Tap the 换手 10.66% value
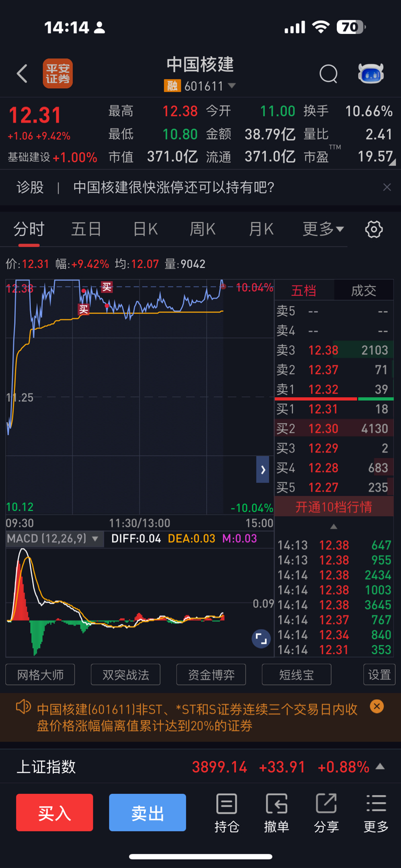 (x=369, y=111)
